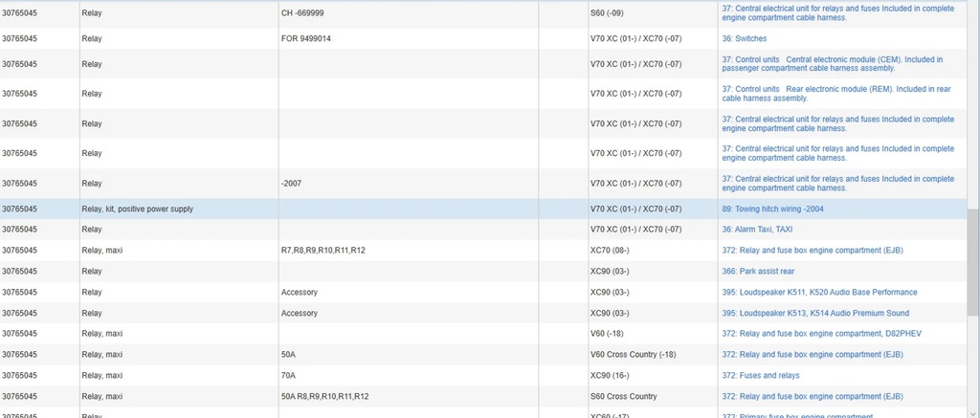Select the 'V60 (-18)' model cell
This screenshot has height=418, width=980.
click(x=653, y=334)
